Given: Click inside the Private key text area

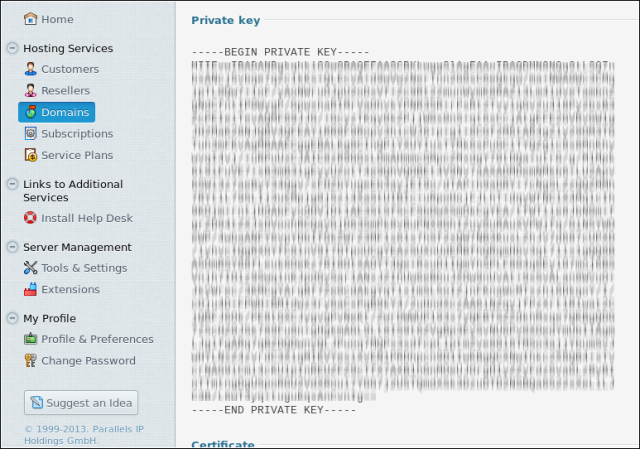Looking at the screenshot, I should pos(403,231).
